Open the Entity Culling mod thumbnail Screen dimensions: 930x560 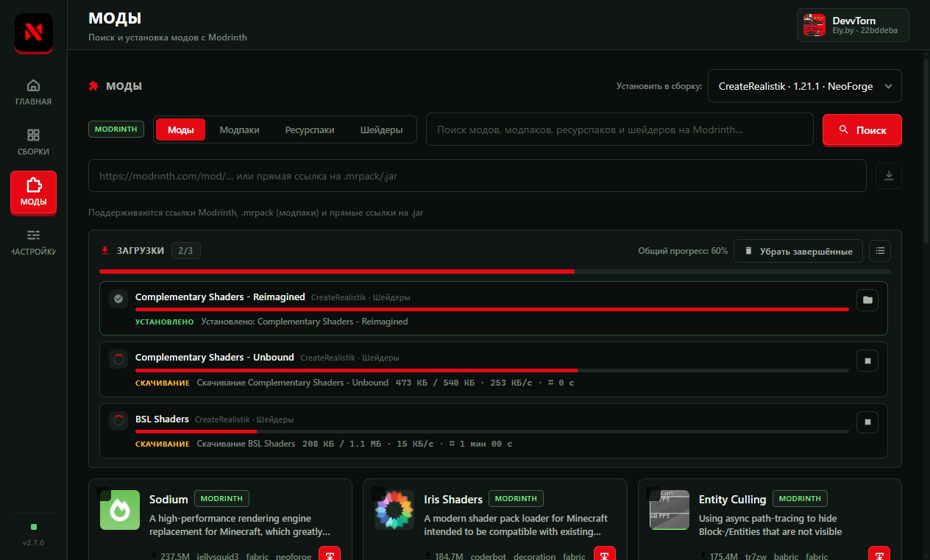point(670,510)
